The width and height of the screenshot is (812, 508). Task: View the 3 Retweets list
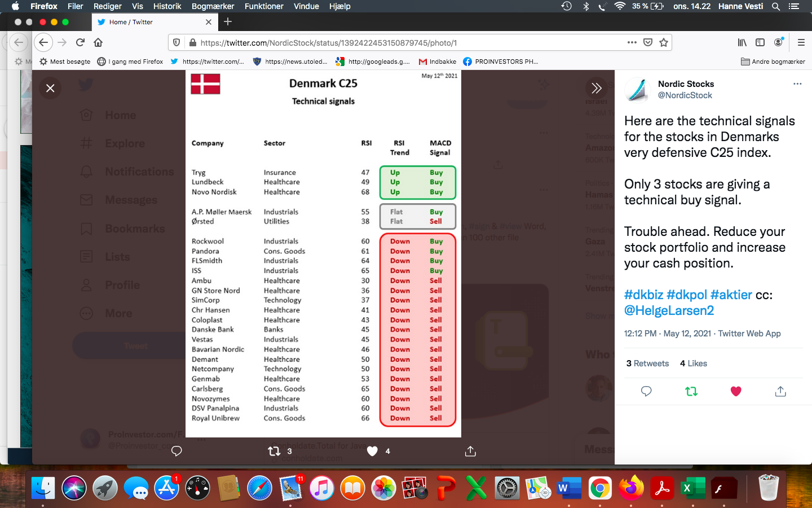(x=647, y=364)
